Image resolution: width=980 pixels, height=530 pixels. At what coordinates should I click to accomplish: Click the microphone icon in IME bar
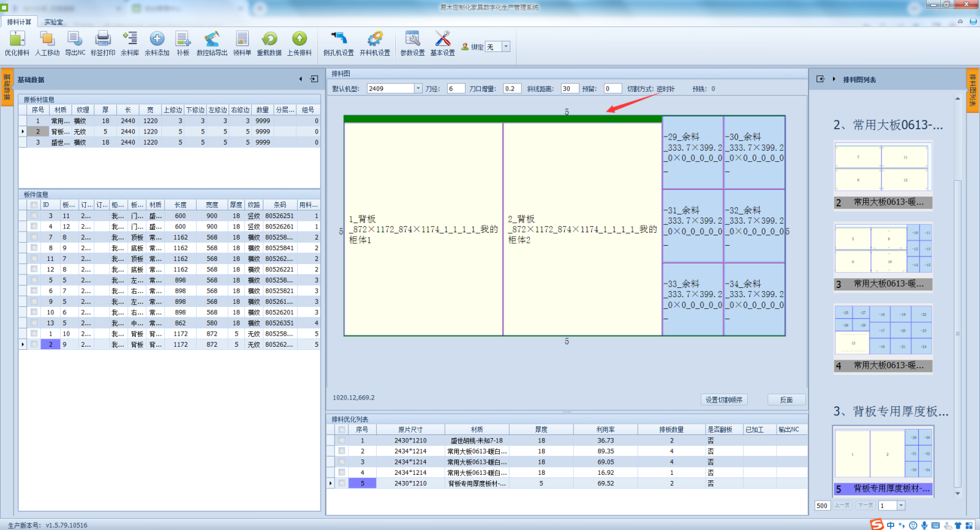point(924,525)
